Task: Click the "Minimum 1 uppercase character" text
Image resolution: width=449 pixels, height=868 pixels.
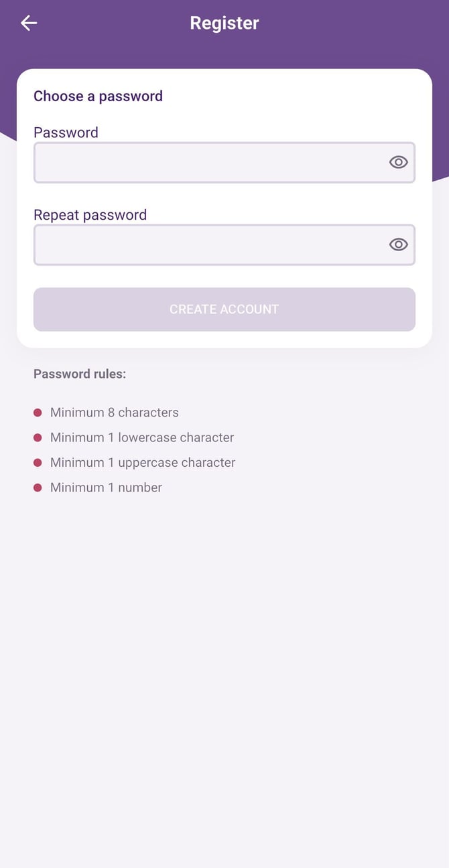Action: click(x=143, y=463)
